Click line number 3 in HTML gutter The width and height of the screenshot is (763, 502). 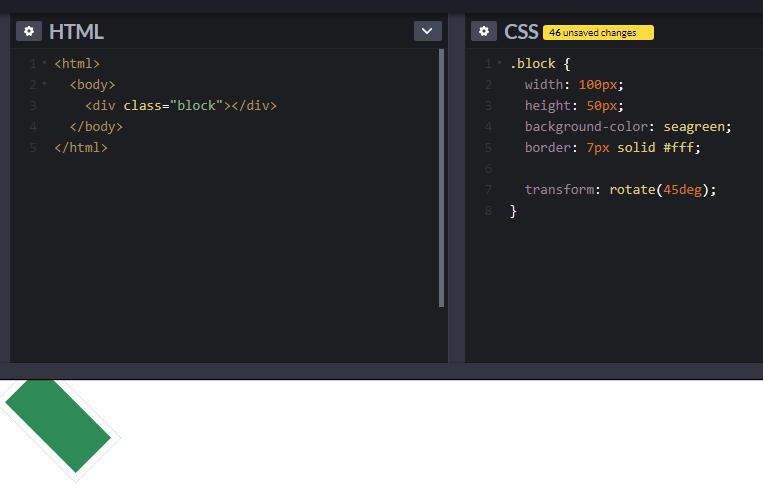[x=33, y=106]
